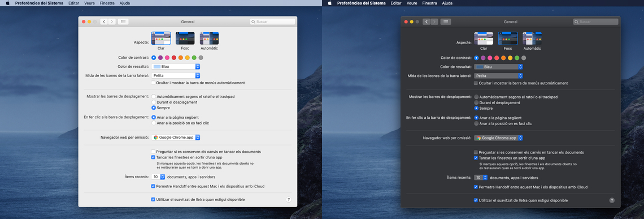Open help button in dark General window
This screenshot has width=644, height=219.
pyautogui.click(x=612, y=200)
